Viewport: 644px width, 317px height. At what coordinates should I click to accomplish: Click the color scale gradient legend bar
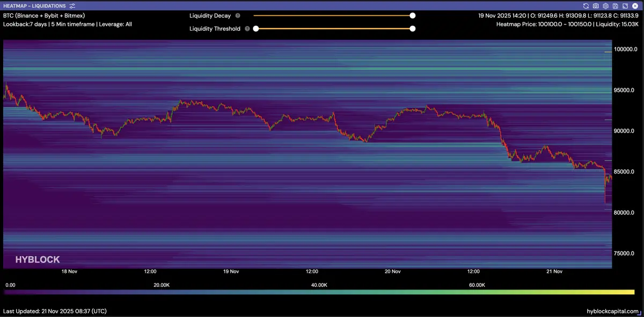319,292
